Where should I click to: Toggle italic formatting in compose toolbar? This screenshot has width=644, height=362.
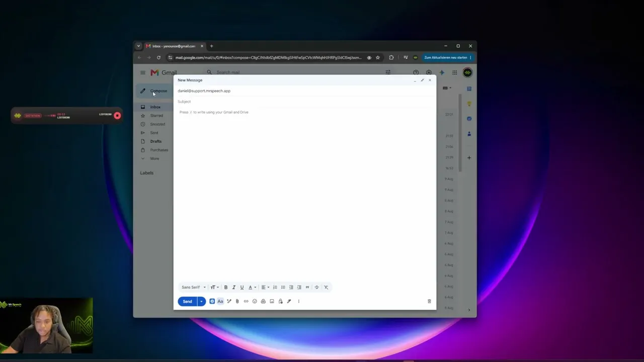tap(233, 287)
